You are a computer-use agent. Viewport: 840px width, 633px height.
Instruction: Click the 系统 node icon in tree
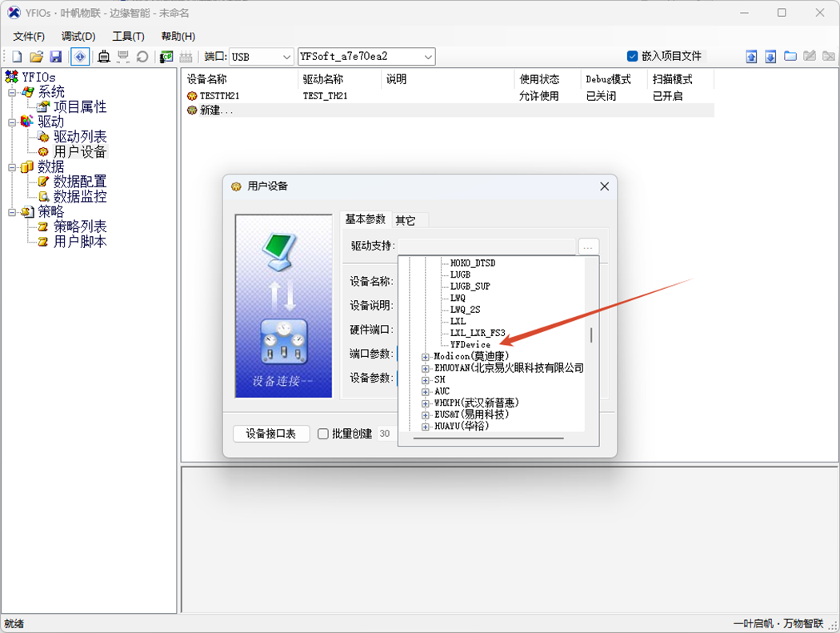(28, 92)
